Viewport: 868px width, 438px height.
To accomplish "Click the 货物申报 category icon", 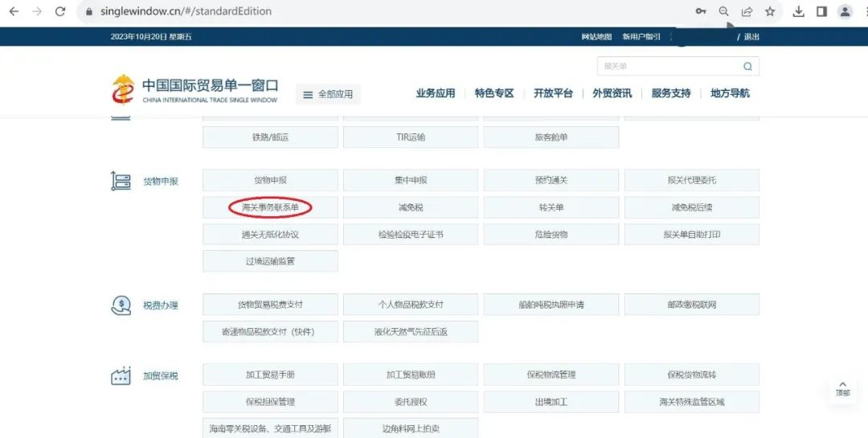I will click(121, 181).
